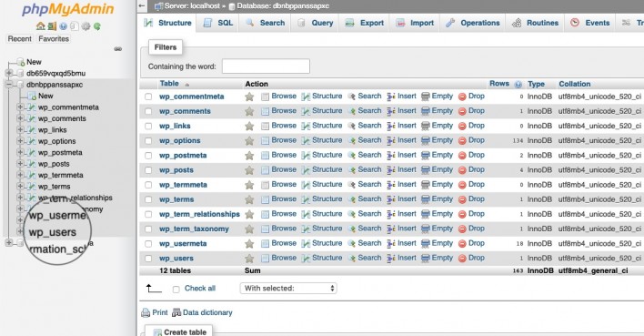Check the wp_links row checkbox
Screen dimensions: 644x336
(x=148, y=126)
